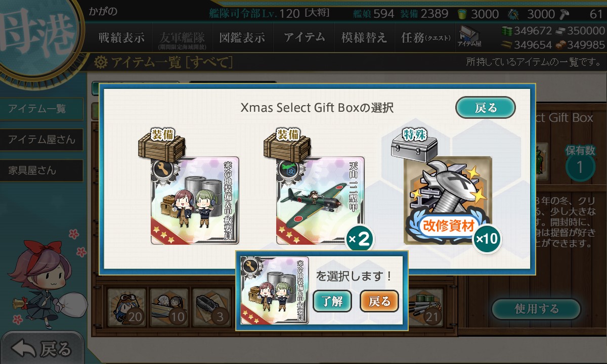Open the アイテム menu tab
Viewport: 607px width, 364px height.
tap(304, 37)
